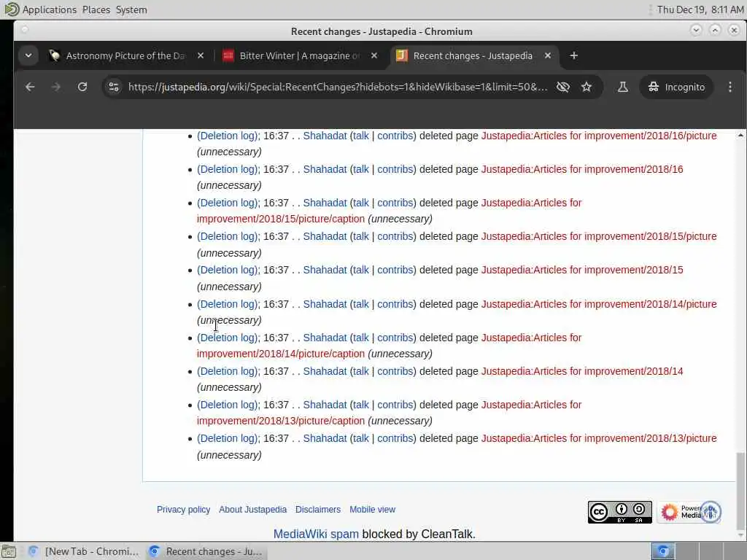
Task: Open the Creative Commons BY-SA license badge
Action: 620,513
